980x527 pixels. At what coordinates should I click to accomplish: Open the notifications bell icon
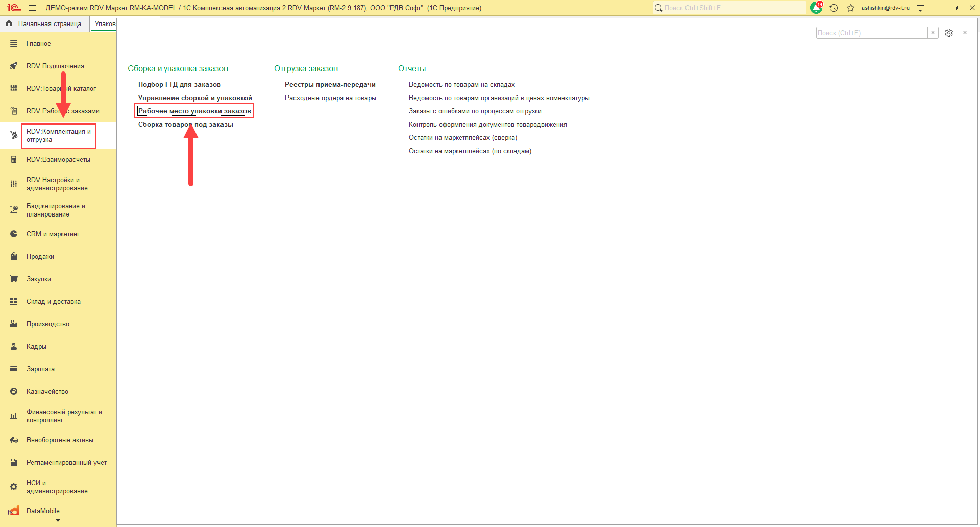click(816, 8)
